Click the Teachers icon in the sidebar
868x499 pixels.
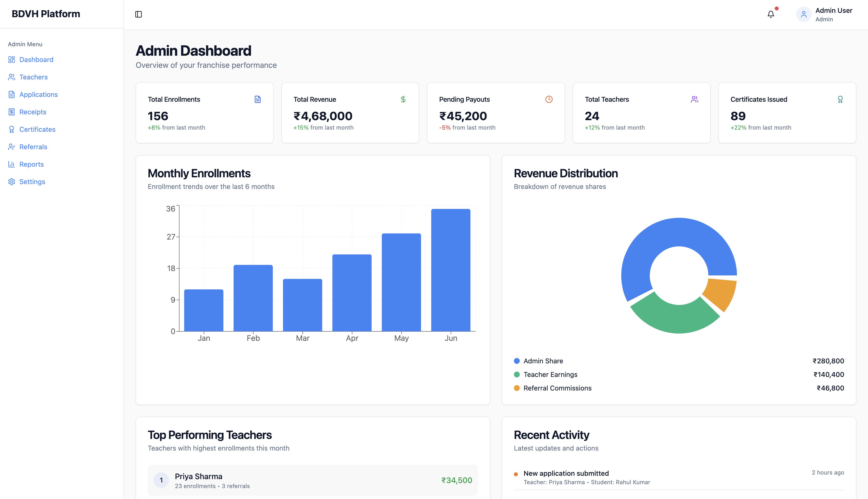(x=11, y=77)
